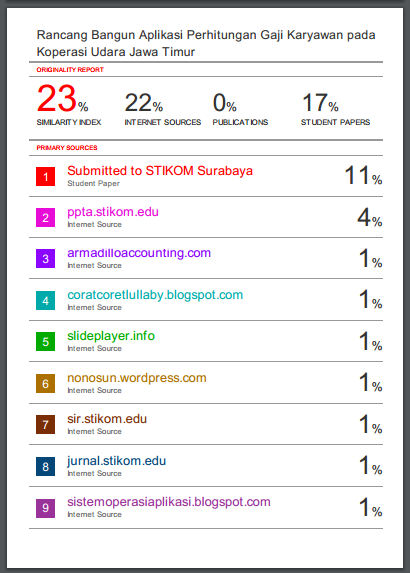Select the dark brown number 7 badge
This screenshot has width=410, height=573.
coord(45,425)
